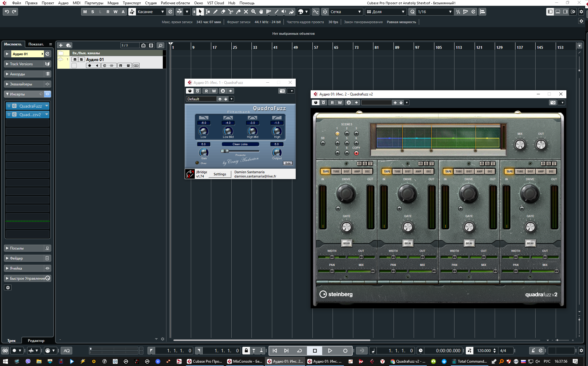Click the Go to Left Locator transport button
Viewport: 588px width, 366px height.
(275, 350)
